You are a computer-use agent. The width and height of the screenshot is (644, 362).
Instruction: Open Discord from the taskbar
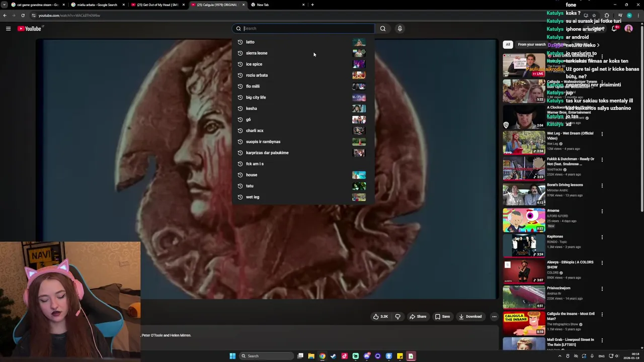tap(367, 356)
